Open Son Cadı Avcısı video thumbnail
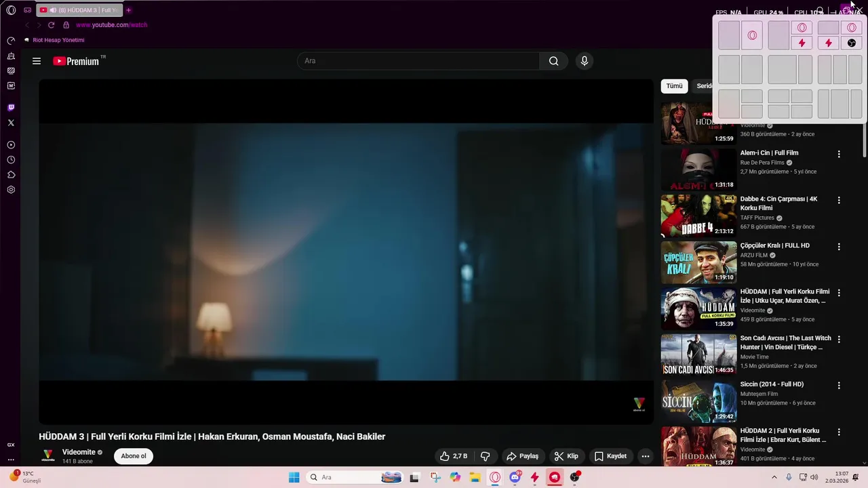The image size is (868, 488). 698,354
